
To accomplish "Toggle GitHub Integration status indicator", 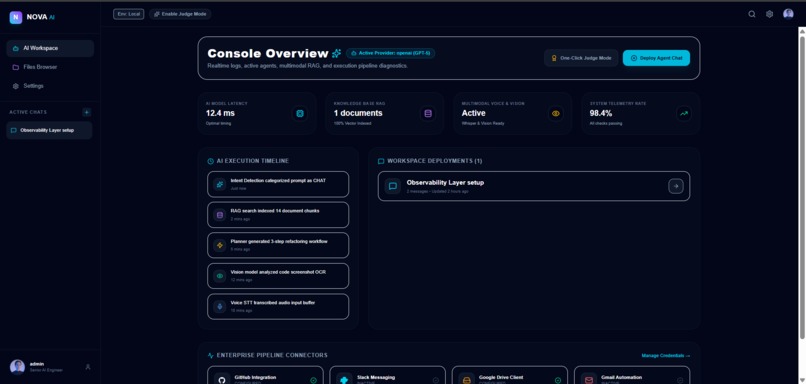I will coord(313,380).
